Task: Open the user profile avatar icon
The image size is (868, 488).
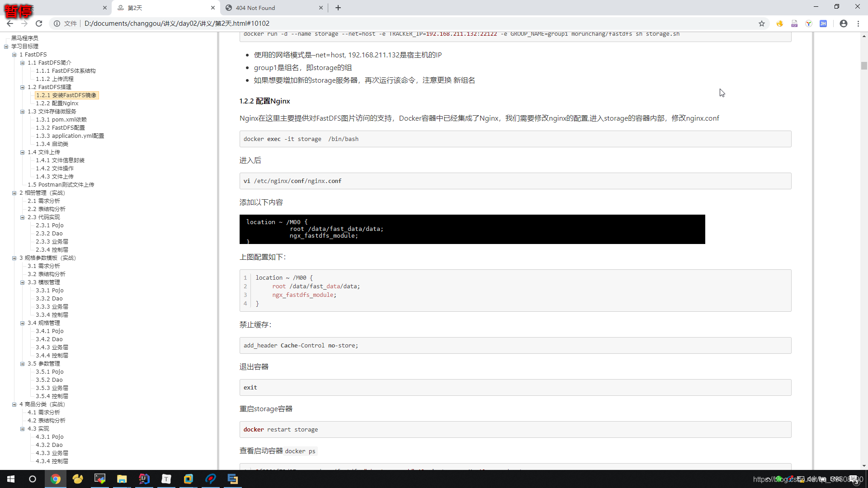Action: (844, 23)
